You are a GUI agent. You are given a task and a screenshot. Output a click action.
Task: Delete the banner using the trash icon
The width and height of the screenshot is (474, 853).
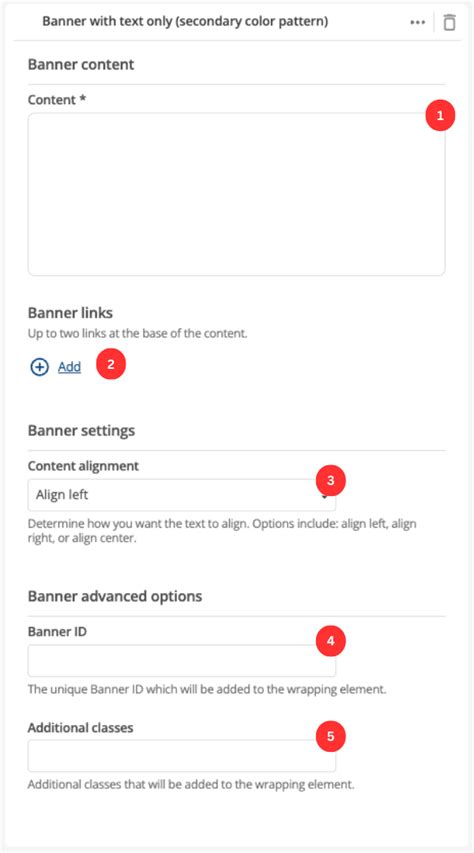coord(449,22)
